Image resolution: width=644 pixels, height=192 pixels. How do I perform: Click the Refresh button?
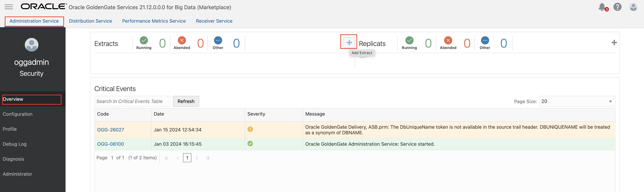tap(186, 101)
